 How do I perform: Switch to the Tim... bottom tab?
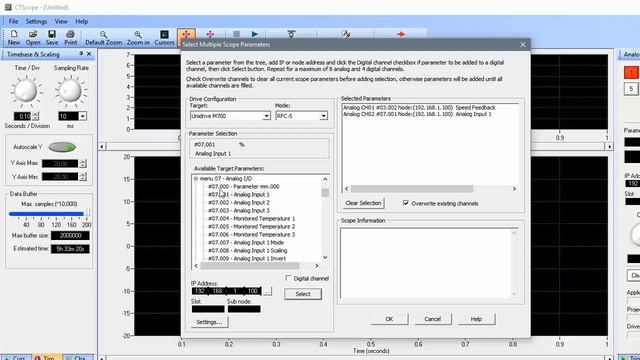pos(46,357)
